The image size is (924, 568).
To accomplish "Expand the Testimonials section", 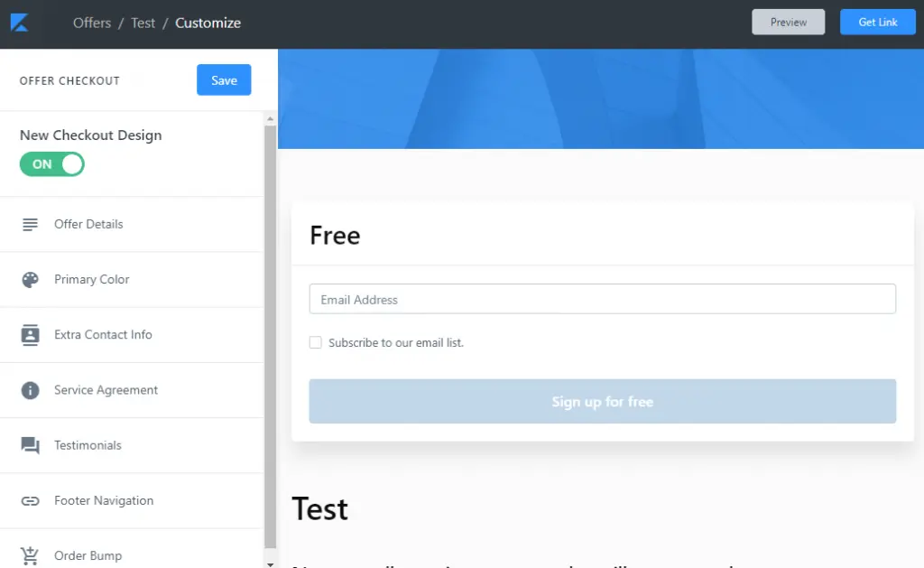I will 88,445.
